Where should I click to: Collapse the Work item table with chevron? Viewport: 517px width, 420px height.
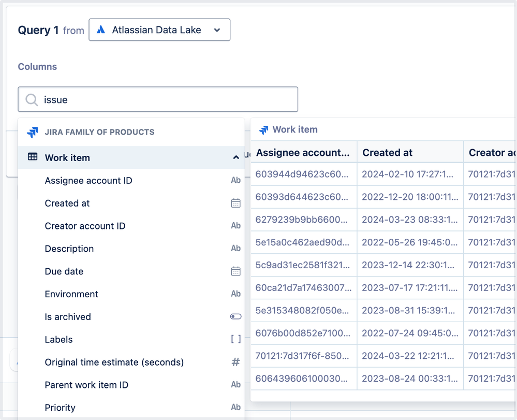coord(236,157)
